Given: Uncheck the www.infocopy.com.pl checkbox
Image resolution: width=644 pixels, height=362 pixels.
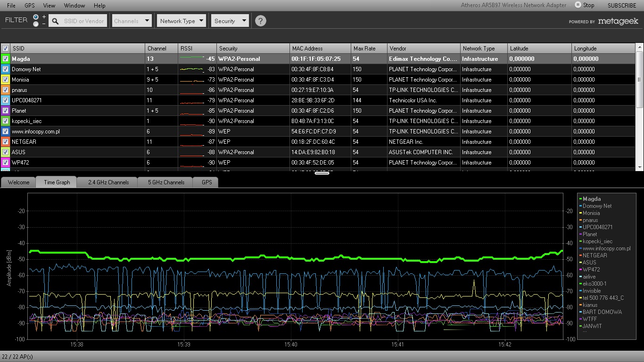Looking at the screenshot, I should [x=5, y=132].
